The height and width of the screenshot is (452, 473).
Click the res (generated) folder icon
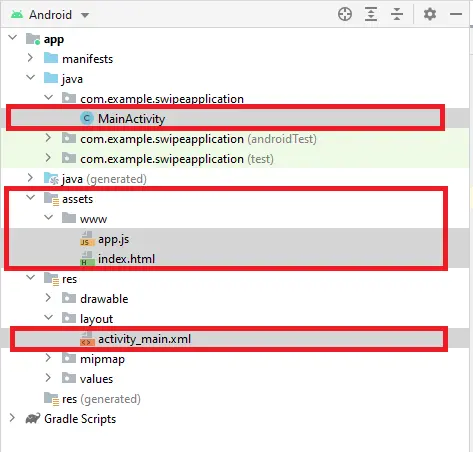[x=51, y=399]
